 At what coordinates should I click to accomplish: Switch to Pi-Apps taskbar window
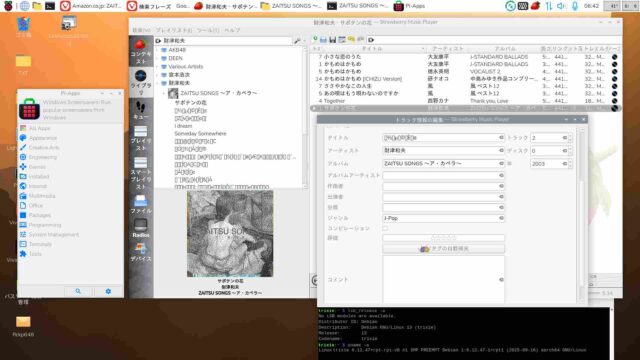[x=409, y=6]
